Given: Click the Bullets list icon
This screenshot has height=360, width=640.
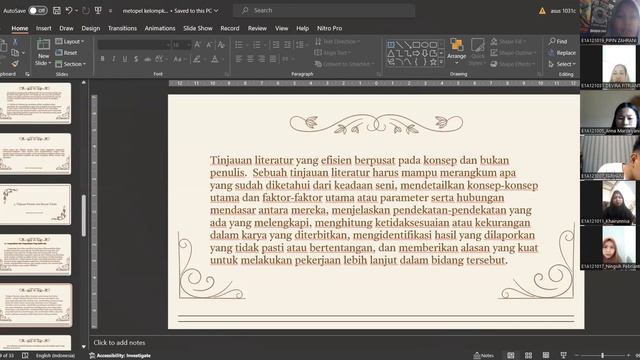Looking at the screenshot, I should 239,44.
